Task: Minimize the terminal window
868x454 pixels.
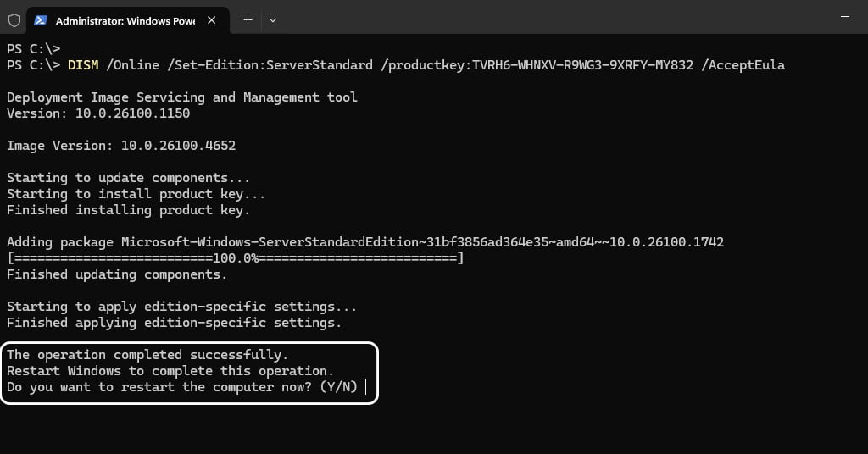Action: coord(845,17)
